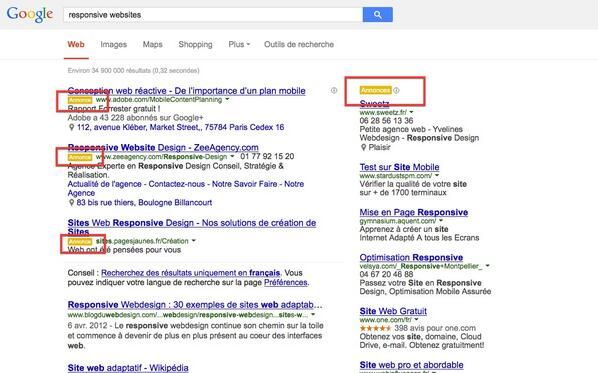The height and width of the screenshot is (373, 598).
Task: Click Recherchez des résultats uniquement en français
Action: [x=191, y=273]
